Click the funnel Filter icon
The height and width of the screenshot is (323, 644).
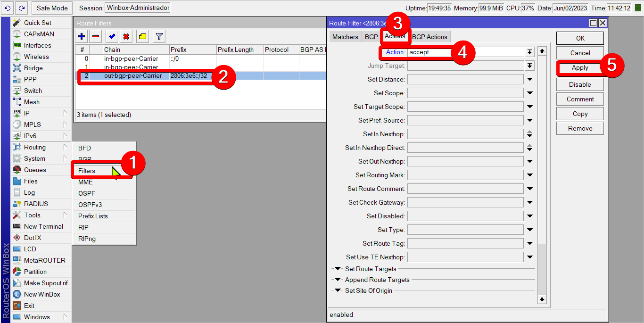click(159, 36)
